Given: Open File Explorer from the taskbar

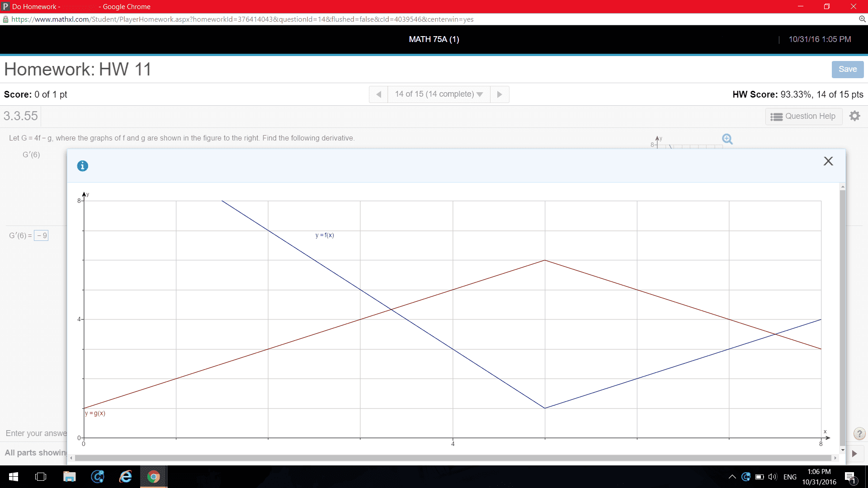Looking at the screenshot, I should pos(69,477).
